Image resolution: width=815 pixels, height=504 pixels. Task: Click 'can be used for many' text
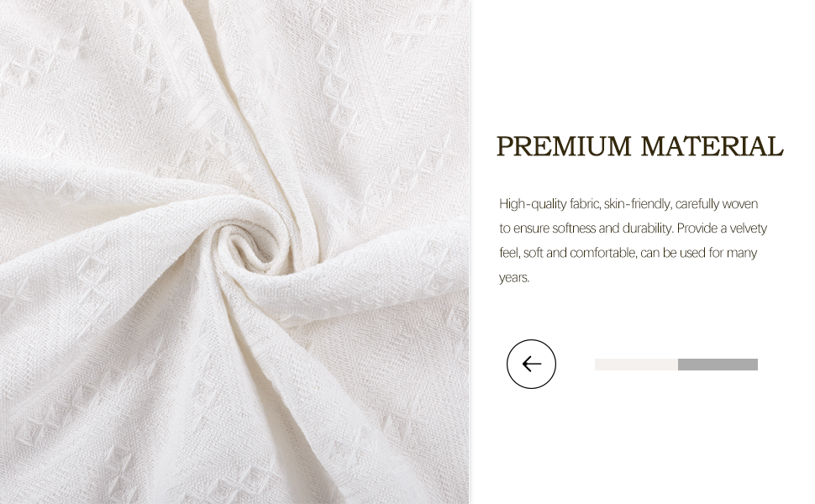tap(698, 253)
